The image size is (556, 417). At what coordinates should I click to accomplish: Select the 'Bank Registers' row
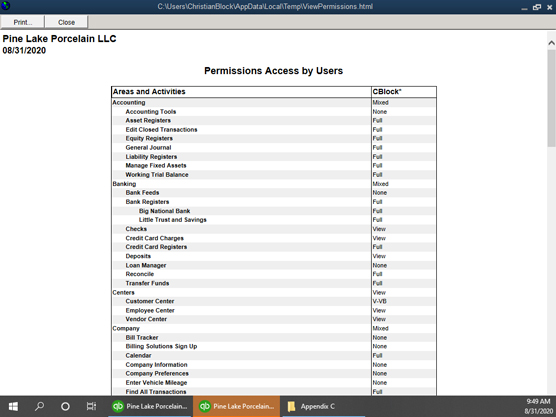(x=274, y=202)
